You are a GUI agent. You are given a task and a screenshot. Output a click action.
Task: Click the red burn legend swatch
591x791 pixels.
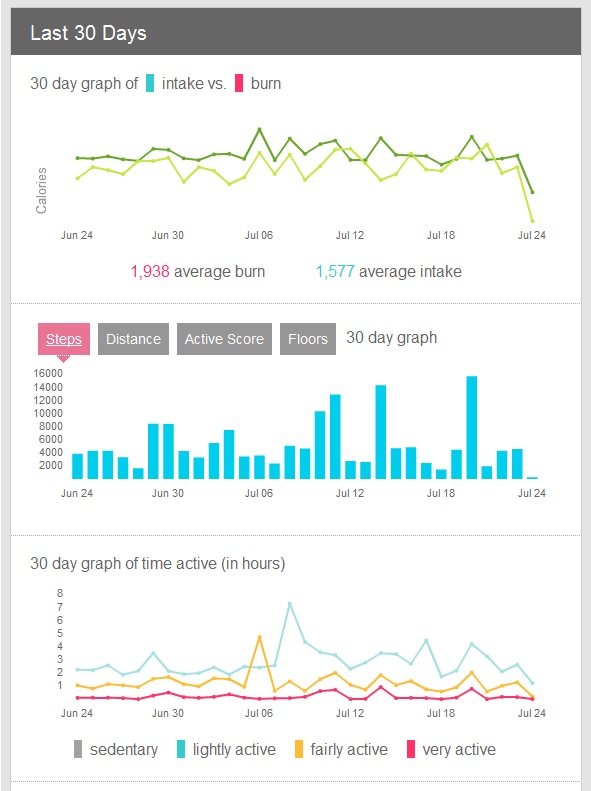click(239, 83)
